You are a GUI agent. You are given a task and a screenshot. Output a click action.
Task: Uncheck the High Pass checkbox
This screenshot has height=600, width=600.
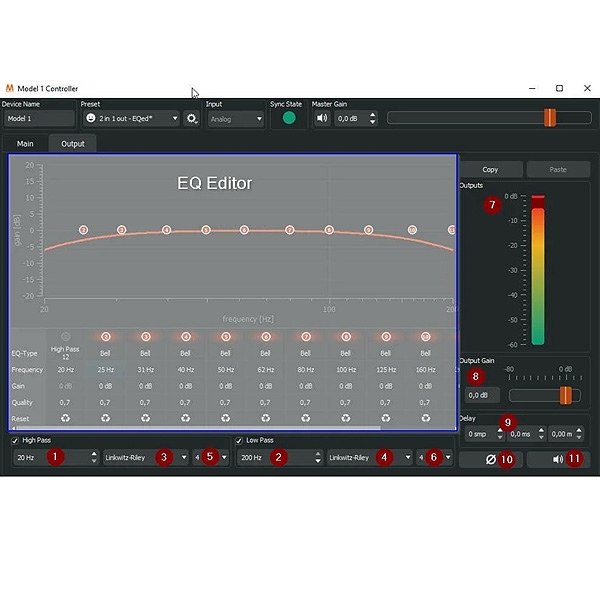[x=15, y=440]
